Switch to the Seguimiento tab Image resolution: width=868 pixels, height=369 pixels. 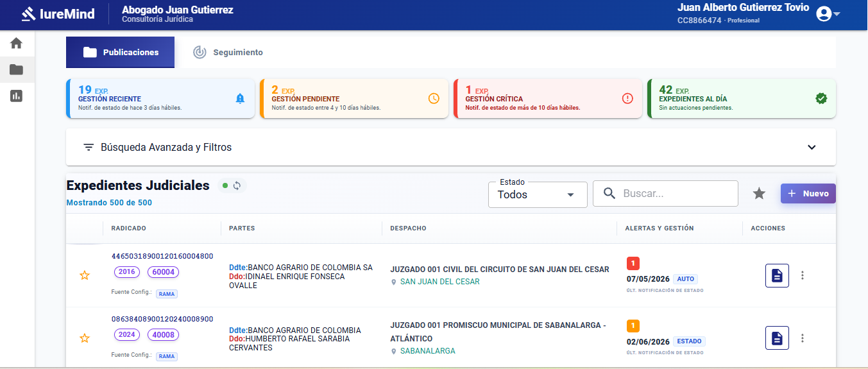coord(228,53)
